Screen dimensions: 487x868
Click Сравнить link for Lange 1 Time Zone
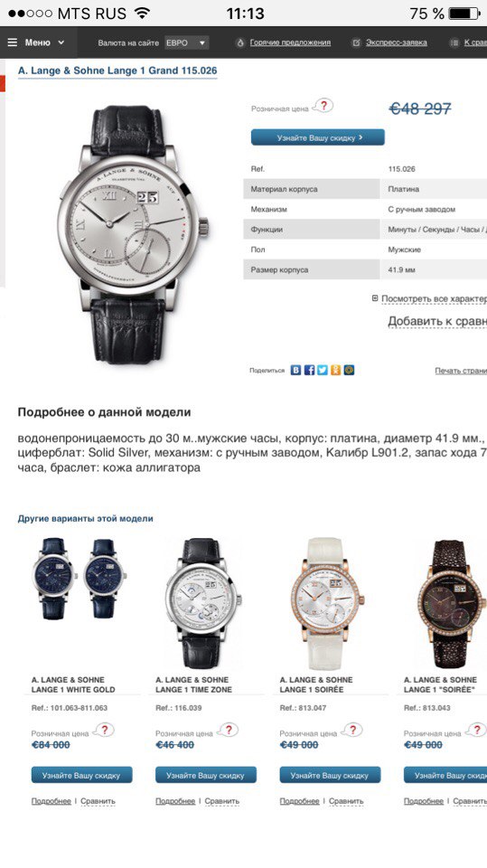tap(222, 801)
